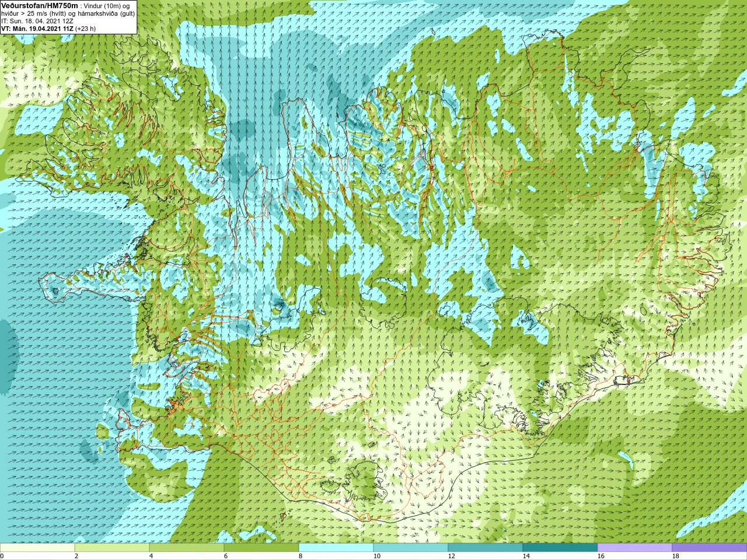
Task: Click the 12–14 teal legend swatch
Action: (x=486, y=548)
